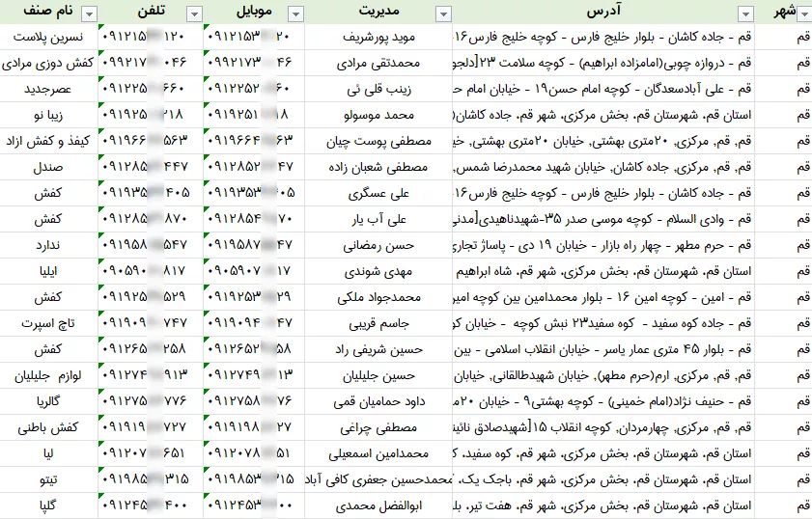The height and width of the screenshot is (519, 812).
Task: Open filter dropdown for شهر column
Action: 806,14
